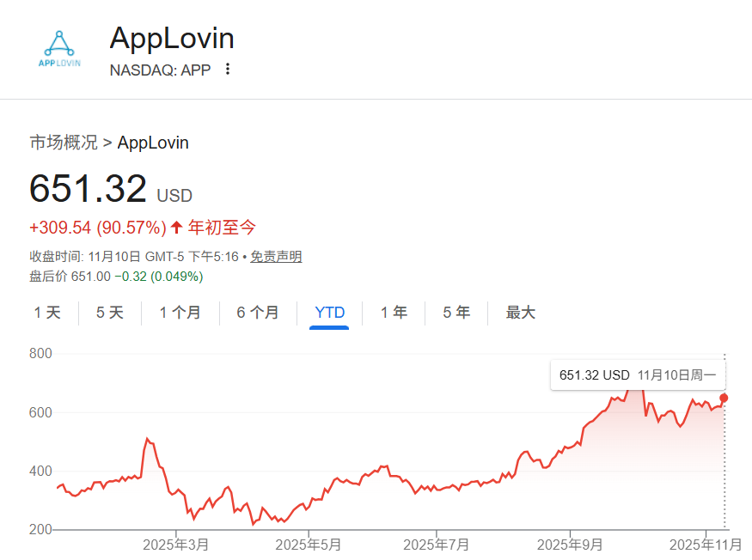View the 1 年 price history
The height and width of the screenshot is (560, 752).
pyautogui.click(x=394, y=313)
